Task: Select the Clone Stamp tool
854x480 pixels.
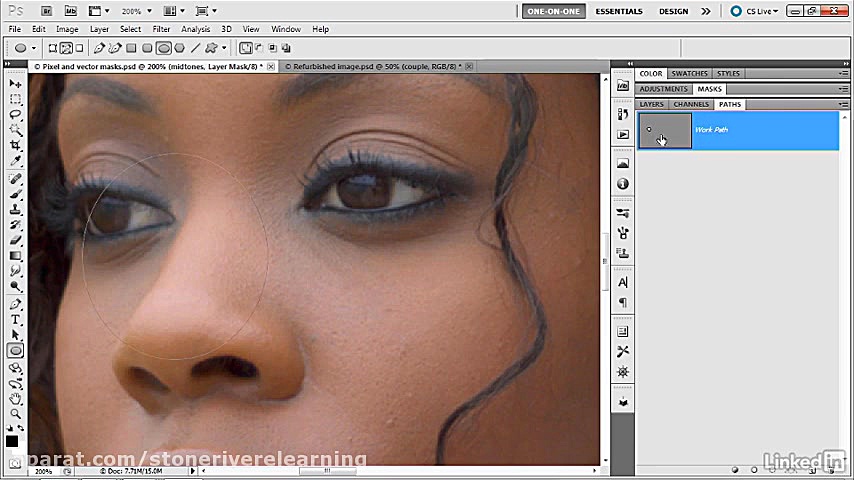Action: 15,209
